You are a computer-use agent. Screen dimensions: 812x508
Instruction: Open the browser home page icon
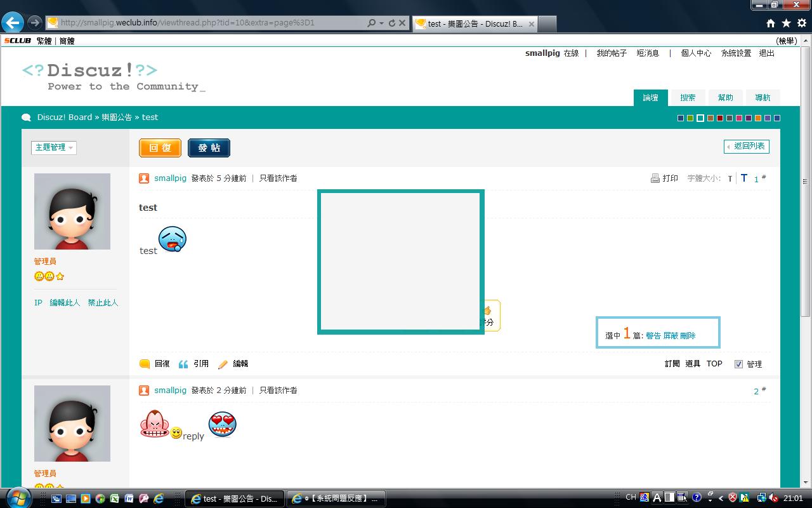click(x=771, y=23)
